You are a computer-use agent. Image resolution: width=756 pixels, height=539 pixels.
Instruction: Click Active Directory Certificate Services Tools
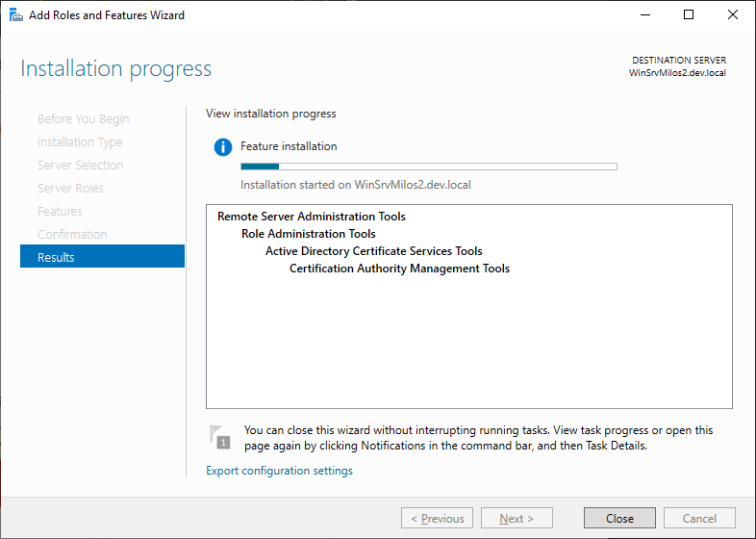373,251
